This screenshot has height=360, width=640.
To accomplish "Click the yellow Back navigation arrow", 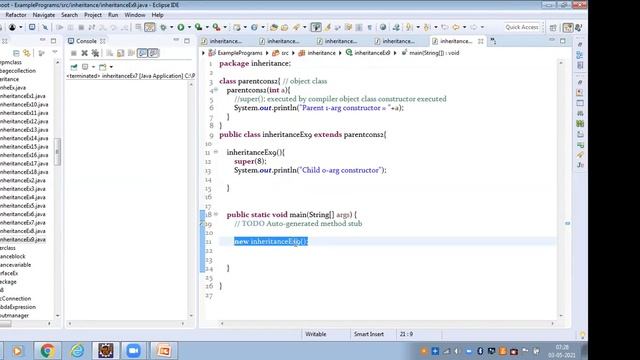I will [x=456, y=27].
